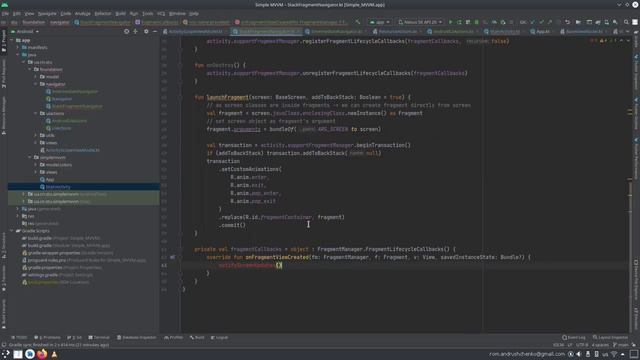Open the Event Log panel
The width and height of the screenshot is (640, 360).
[x=573, y=338]
